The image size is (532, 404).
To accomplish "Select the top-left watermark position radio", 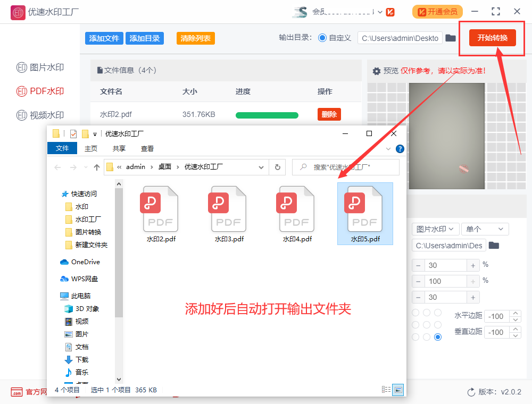I will click(415, 312).
